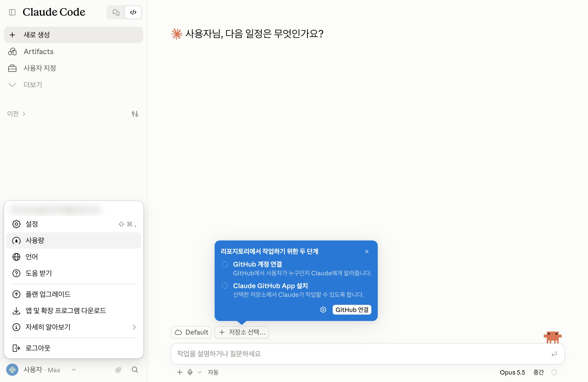Open the history filter sliders icon
The width and height of the screenshot is (588, 382).
pyautogui.click(x=135, y=114)
